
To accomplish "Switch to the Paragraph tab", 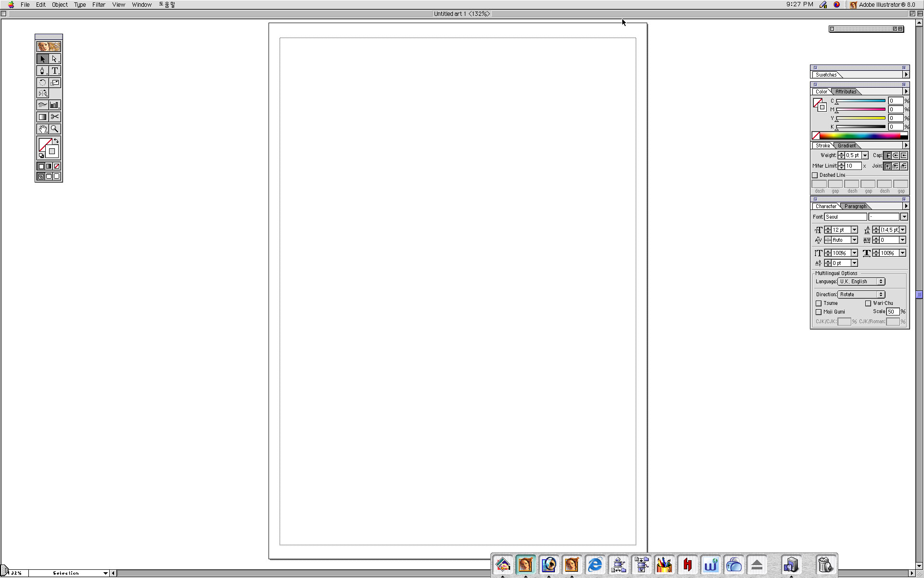I will point(855,206).
